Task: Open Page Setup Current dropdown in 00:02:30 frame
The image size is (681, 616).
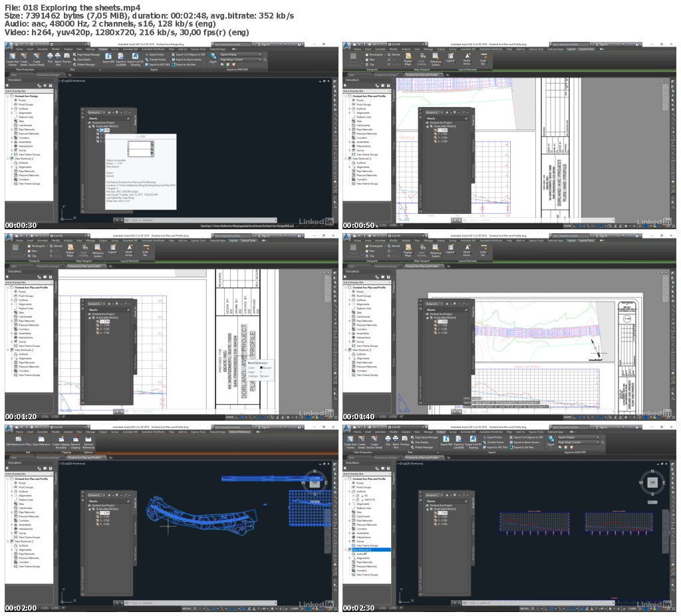Action: click(x=578, y=443)
